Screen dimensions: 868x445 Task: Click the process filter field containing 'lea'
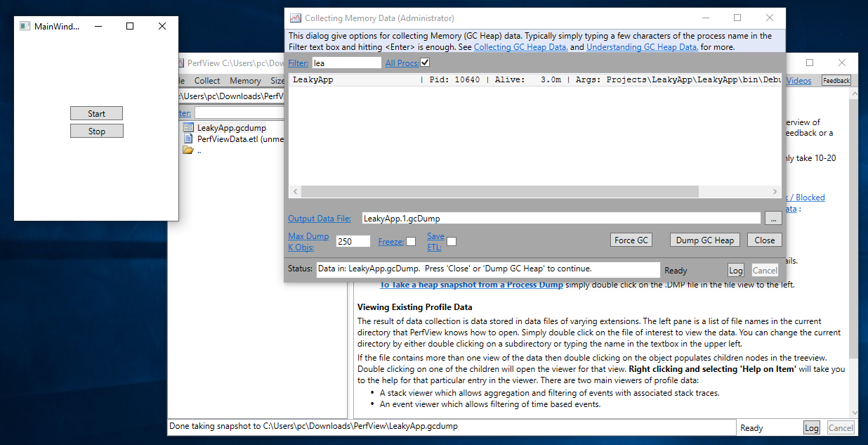point(346,63)
